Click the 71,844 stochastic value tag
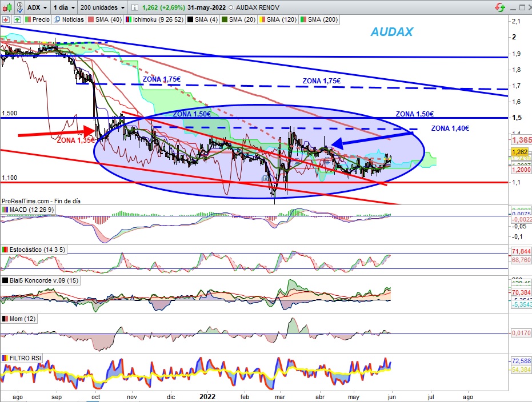The height and width of the screenshot is (402, 532). coord(521,251)
